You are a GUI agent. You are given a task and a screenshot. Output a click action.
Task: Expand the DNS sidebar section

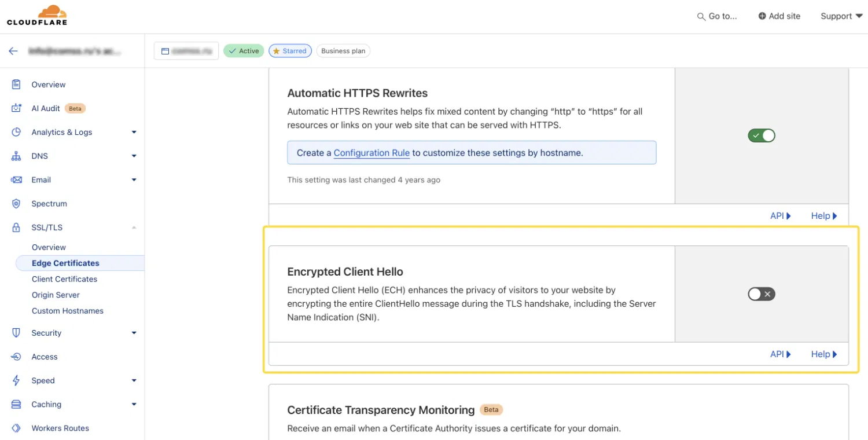(x=134, y=156)
